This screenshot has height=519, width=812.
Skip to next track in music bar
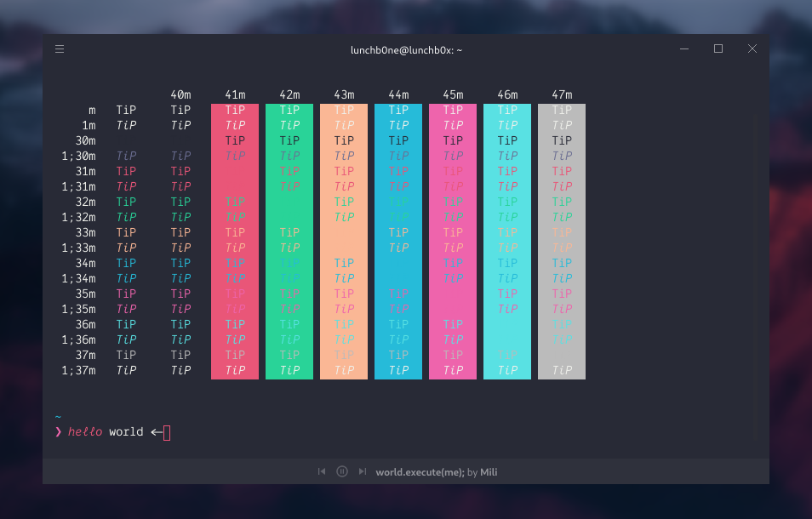point(363,471)
